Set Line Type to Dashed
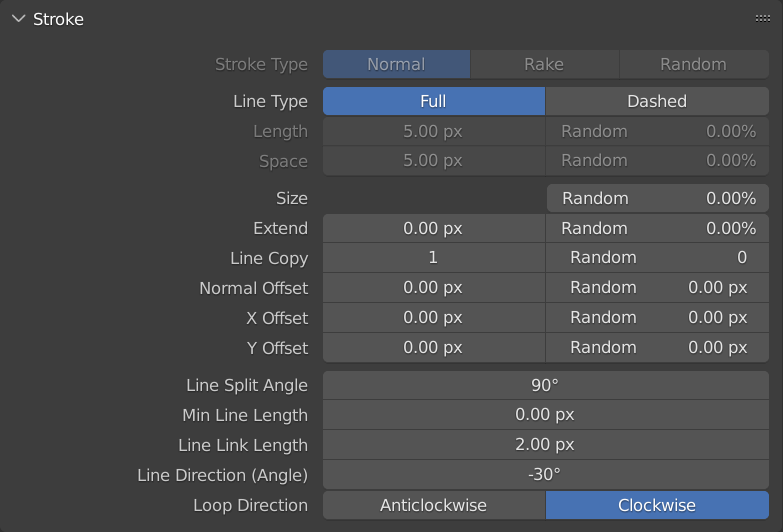This screenshot has width=783, height=532. (657, 101)
